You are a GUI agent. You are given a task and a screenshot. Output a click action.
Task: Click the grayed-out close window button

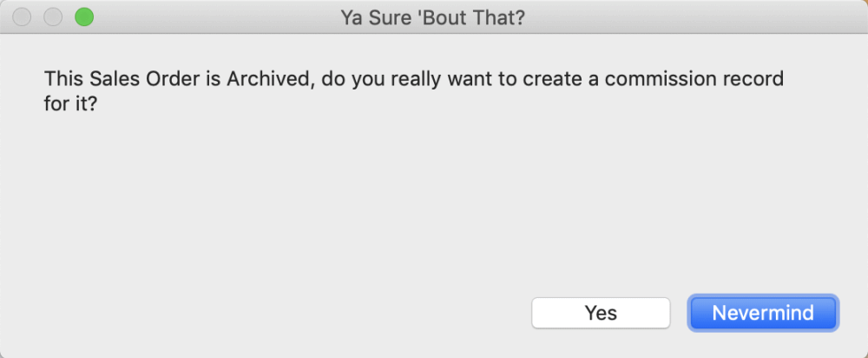click(x=23, y=17)
